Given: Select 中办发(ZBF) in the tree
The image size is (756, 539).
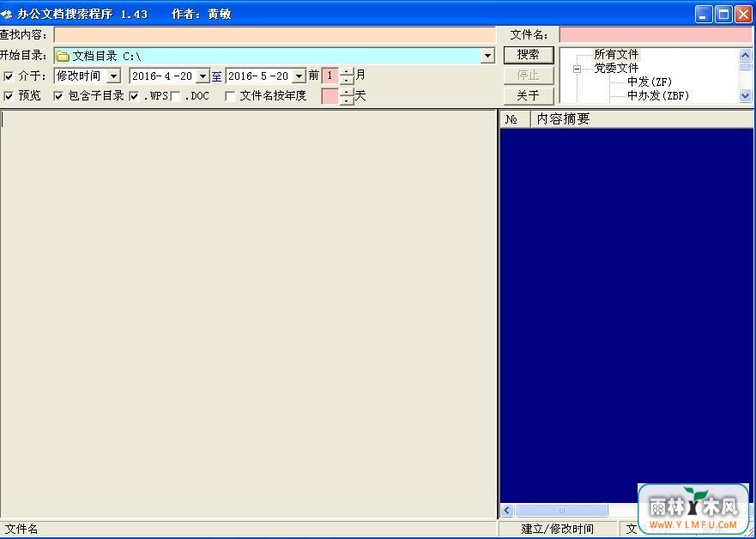Looking at the screenshot, I should pos(658,96).
